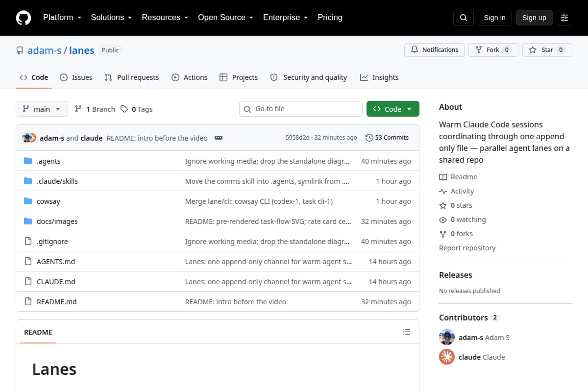
Task: Click author avatars in latest commit row
Action: point(29,138)
